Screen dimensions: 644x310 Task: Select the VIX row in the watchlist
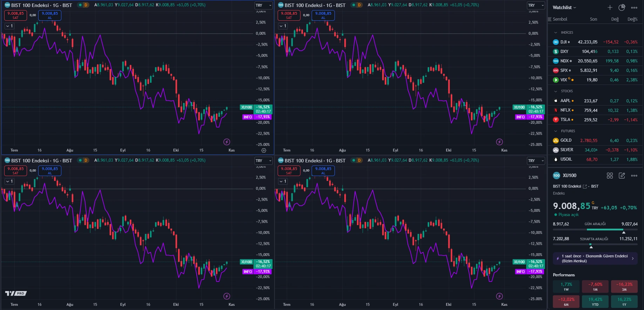(x=595, y=80)
